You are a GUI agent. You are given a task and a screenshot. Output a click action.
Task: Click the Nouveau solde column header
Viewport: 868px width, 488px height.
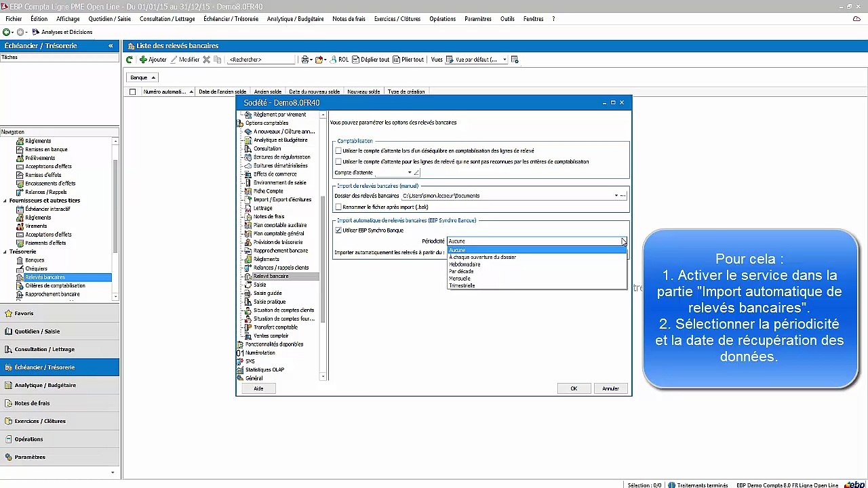[x=363, y=91]
